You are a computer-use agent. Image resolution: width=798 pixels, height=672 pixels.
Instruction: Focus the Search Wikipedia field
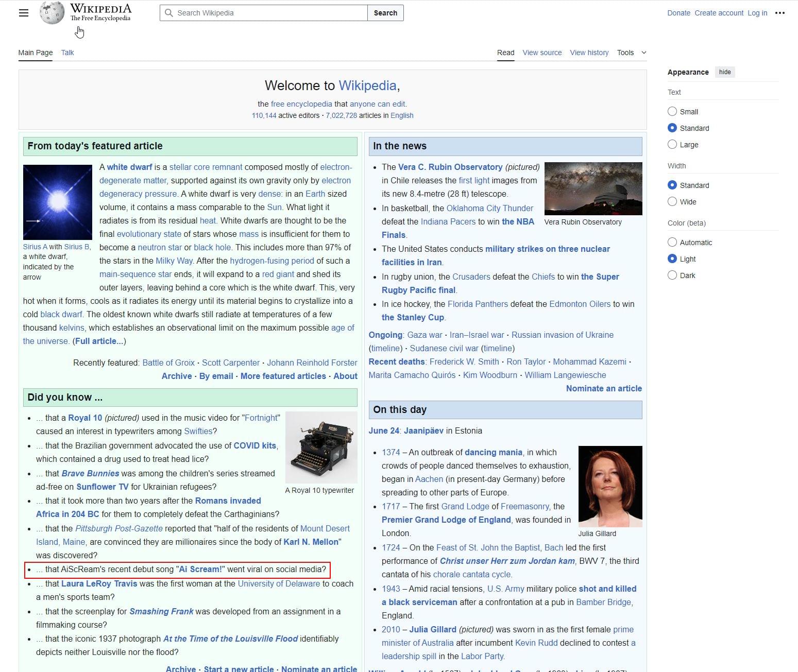(x=264, y=13)
